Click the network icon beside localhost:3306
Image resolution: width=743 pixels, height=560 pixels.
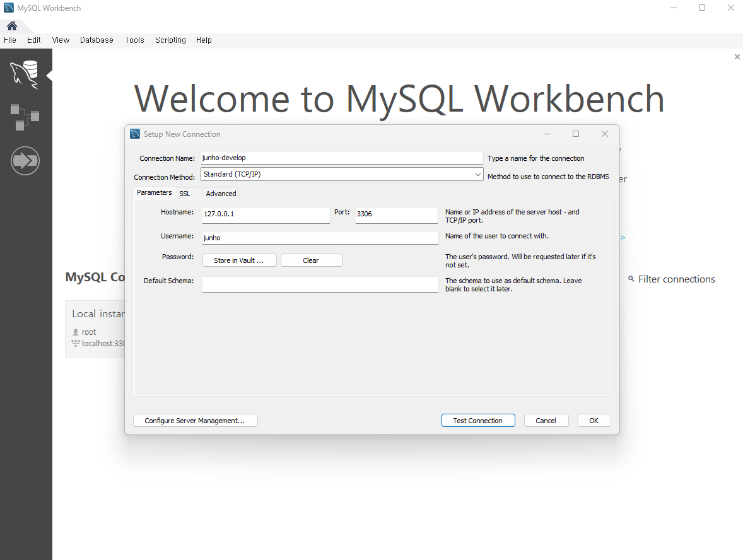76,343
